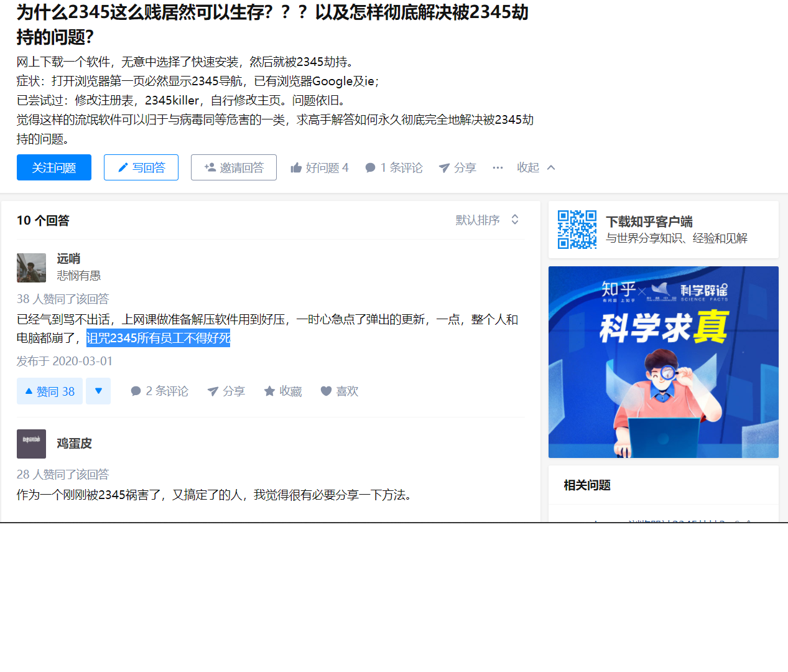Viewport: 788px width, 672px height.
Task: Open 2 条评论 on 远哨's answer
Action: (159, 391)
